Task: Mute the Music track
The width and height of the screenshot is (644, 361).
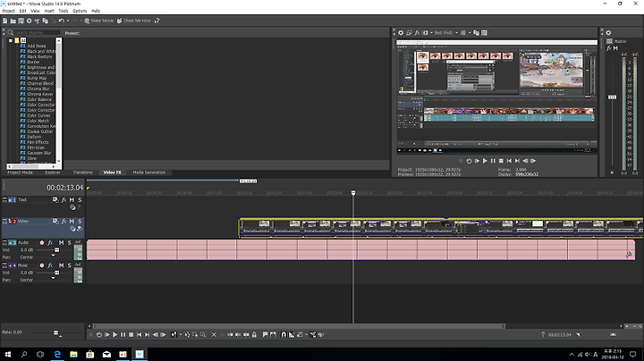Action: 61,265
